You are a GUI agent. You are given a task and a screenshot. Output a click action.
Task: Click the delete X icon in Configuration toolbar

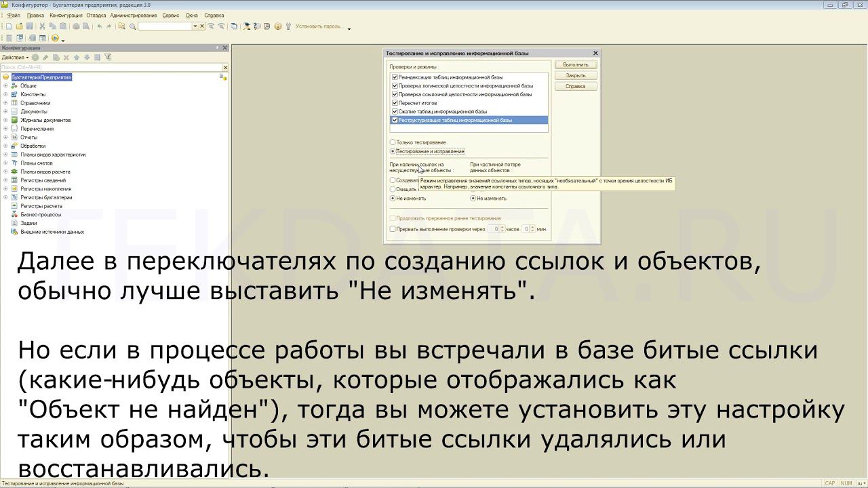point(66,58)
